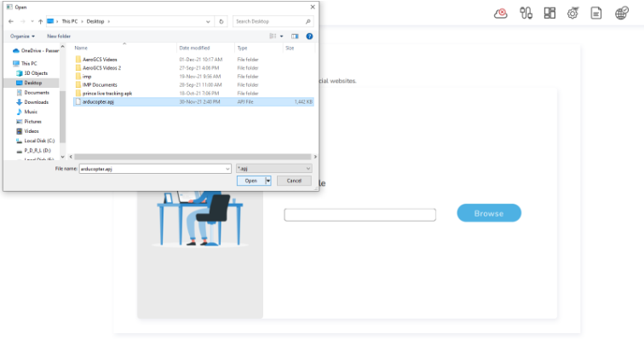Open the dashboard layout icon in app header
The height and width of the screenshot is (363, 644).
click(549, 13)
